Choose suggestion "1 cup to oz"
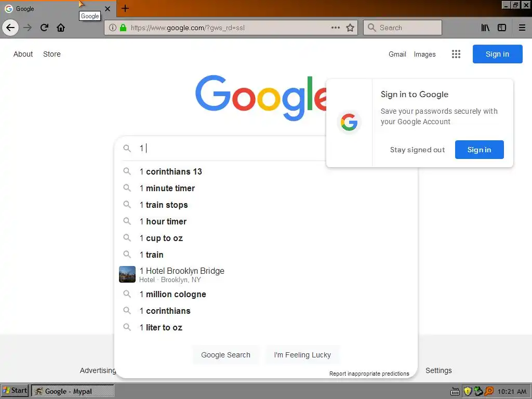The width and height of the screenshot is (532, 399). (x=266, y=238)
